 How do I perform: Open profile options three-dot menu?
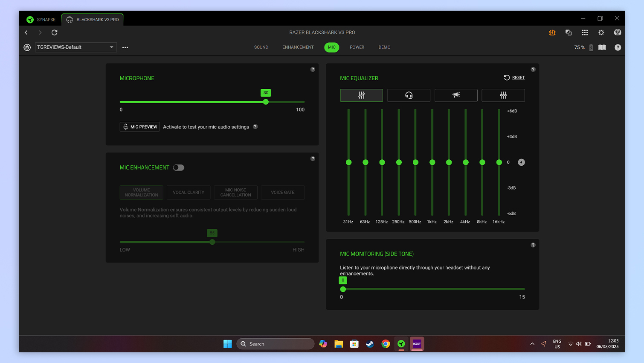pos(125,47)
